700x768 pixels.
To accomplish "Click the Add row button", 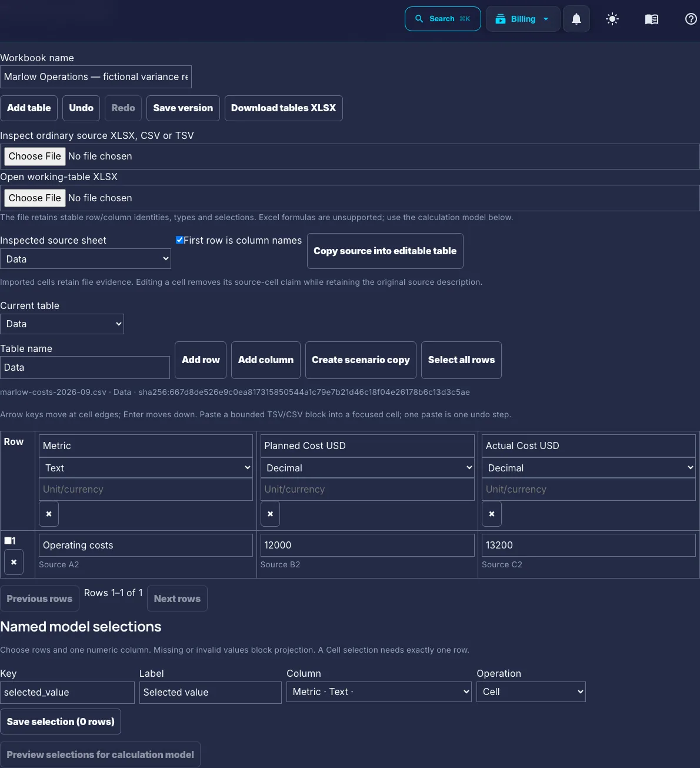I will point(201,360).
